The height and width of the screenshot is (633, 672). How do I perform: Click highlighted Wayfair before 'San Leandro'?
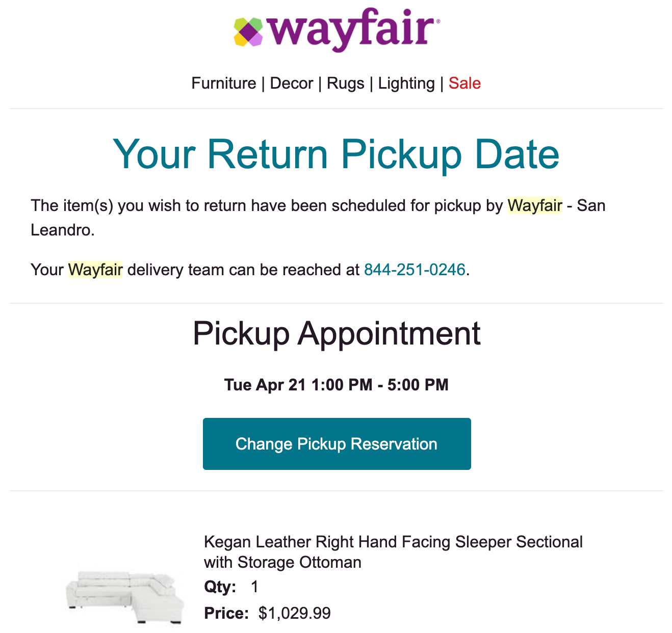click(535, 205)
